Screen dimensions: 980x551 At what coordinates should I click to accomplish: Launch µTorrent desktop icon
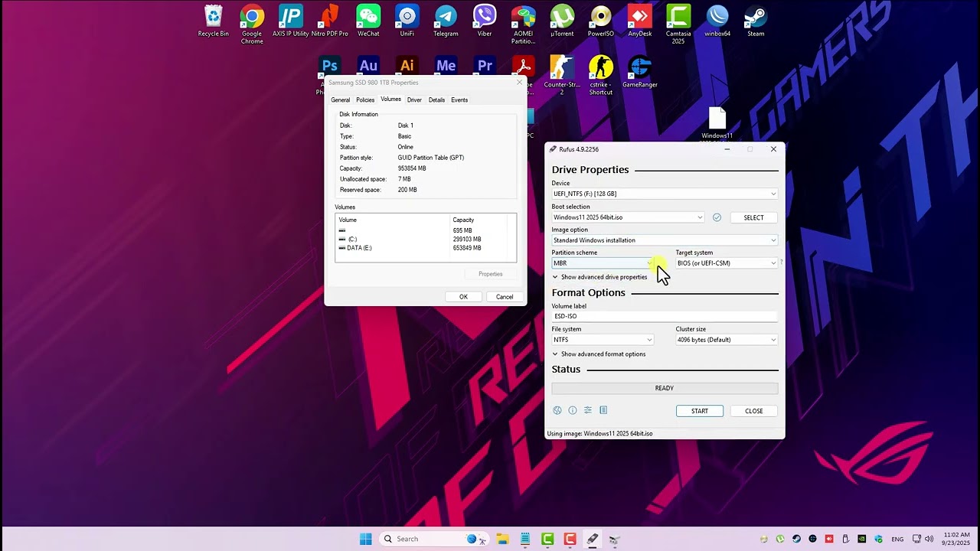pyautogui.click(x=562, y=21)
